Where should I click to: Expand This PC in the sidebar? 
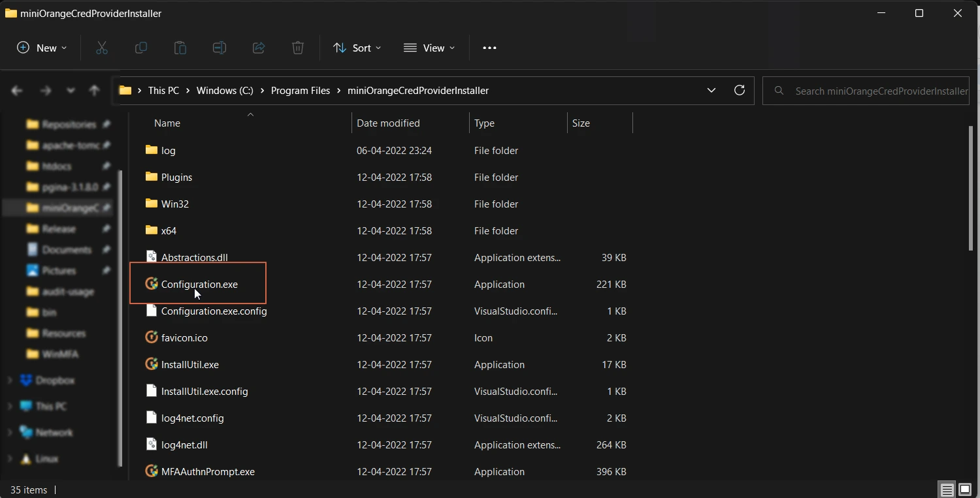click(x=9, y=406)
